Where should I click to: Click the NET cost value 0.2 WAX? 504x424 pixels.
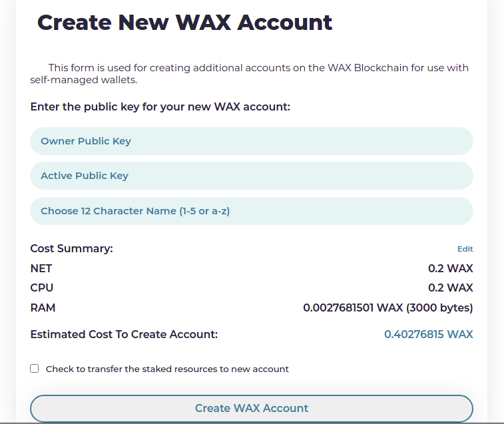tap(450, 268)
